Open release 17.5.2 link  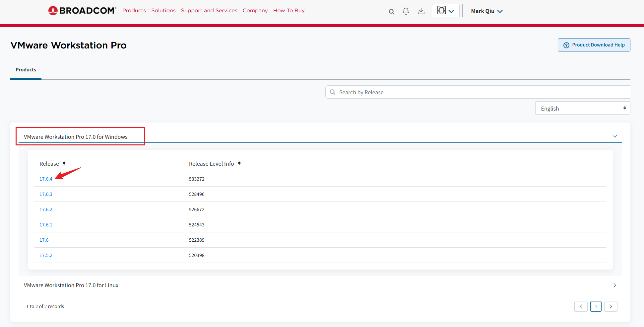coord(46,255)
